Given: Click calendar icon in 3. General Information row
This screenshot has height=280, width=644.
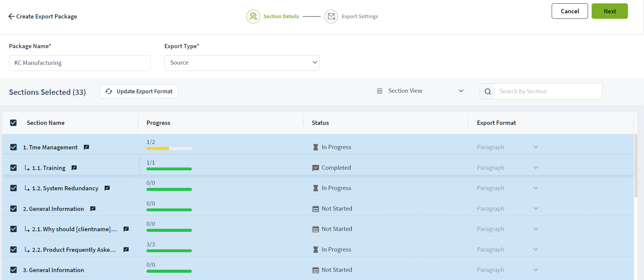Looking at the screenshot, I should pos(316,270).
